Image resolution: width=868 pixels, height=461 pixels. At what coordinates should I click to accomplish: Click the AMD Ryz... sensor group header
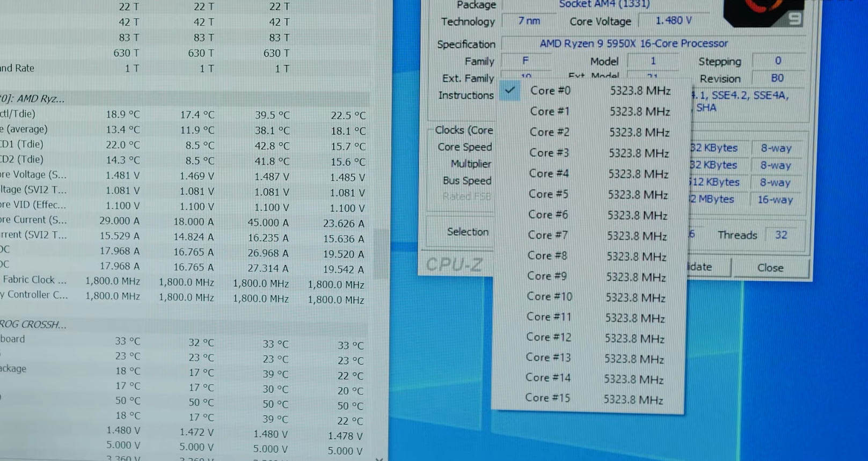click(33, 99)
